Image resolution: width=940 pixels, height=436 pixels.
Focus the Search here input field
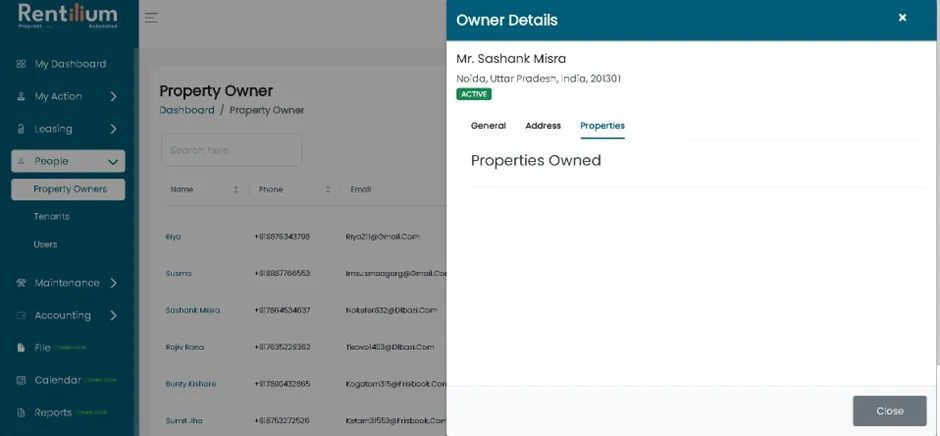click(x=231, y=150)
